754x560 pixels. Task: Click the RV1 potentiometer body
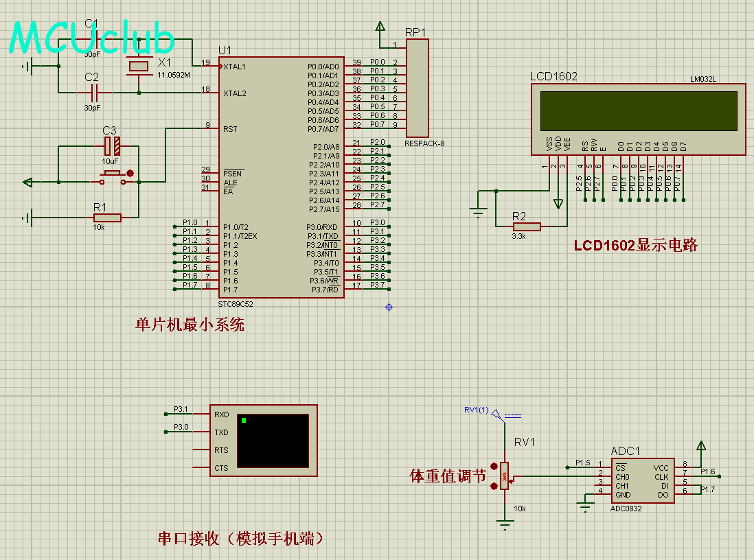[505, 476]
